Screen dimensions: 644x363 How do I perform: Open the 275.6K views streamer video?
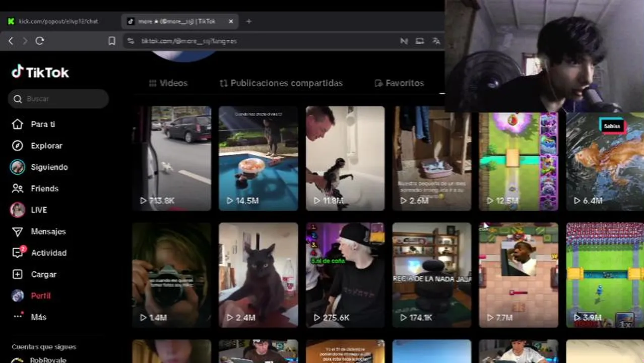pyautogui.click(x=345, y=275)
